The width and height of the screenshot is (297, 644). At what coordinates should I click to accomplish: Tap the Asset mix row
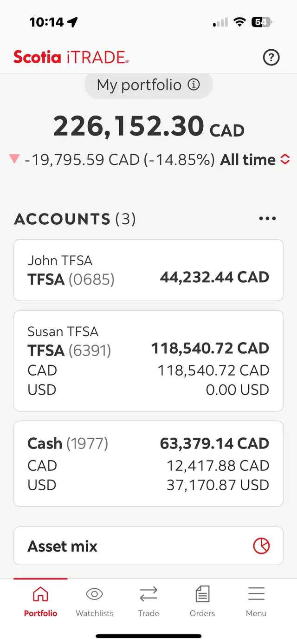[x=148, y=546]
